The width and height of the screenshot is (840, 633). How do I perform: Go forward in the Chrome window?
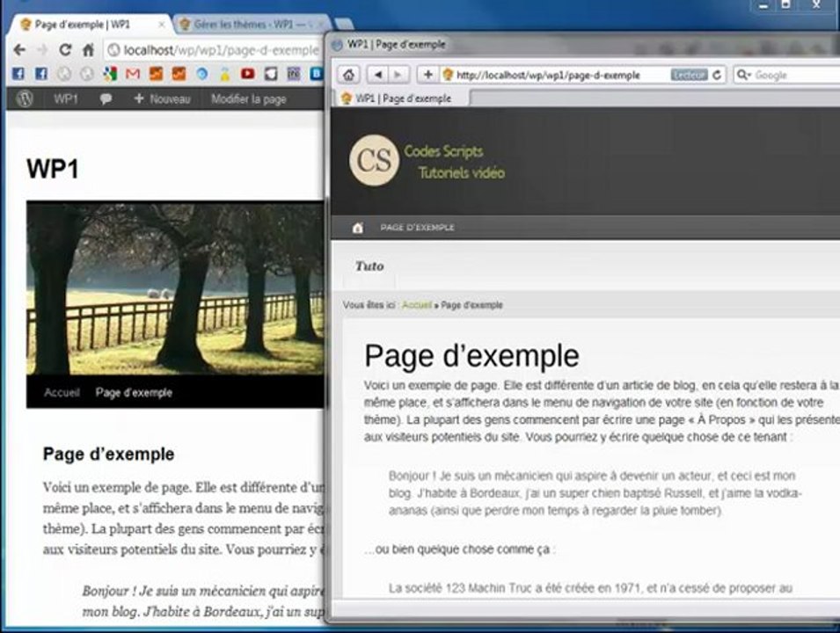pos(42,50)
